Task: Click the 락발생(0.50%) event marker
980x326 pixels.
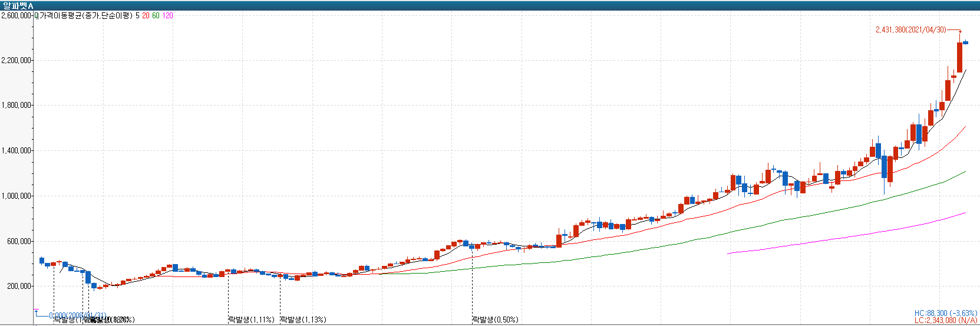Action: (x=495, y=320)
